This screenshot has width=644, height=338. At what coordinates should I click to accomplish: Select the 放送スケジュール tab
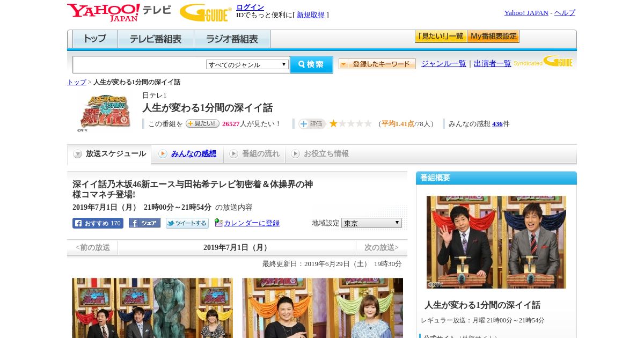109,154
